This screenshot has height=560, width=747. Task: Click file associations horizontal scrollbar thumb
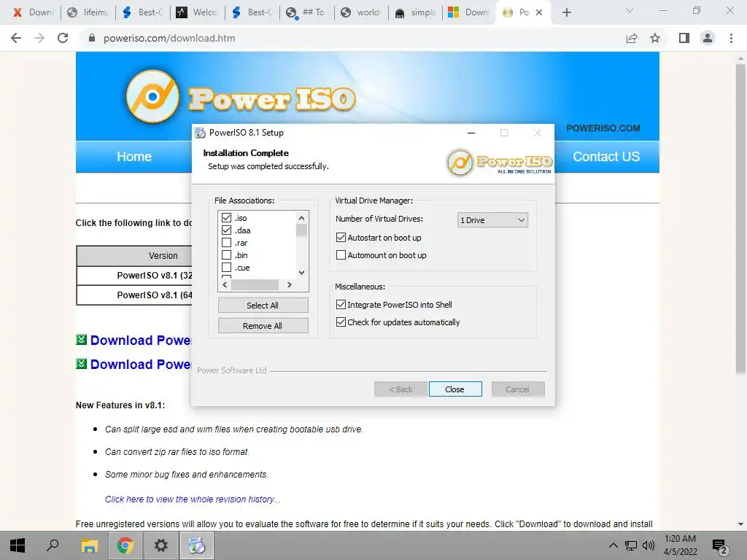click(x=255, y=285)
